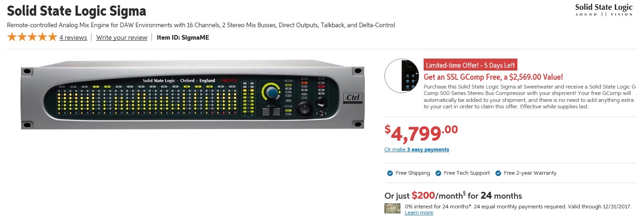Open the Sigma rack unit product image

pos(192,96)
